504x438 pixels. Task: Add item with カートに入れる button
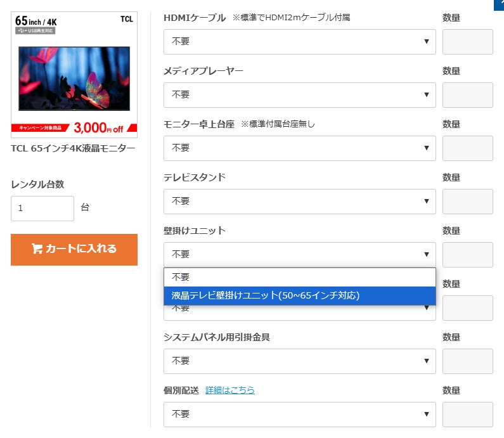74,250
